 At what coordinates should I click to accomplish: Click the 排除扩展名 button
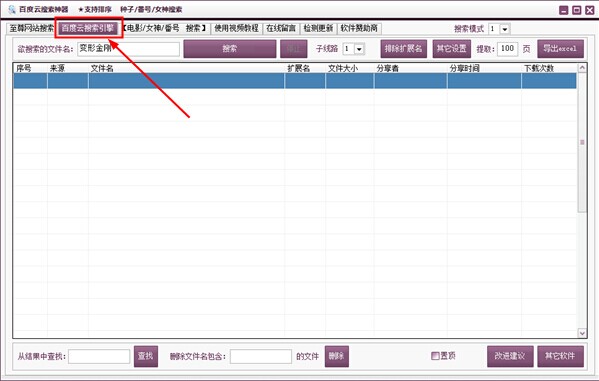[403, 49]
